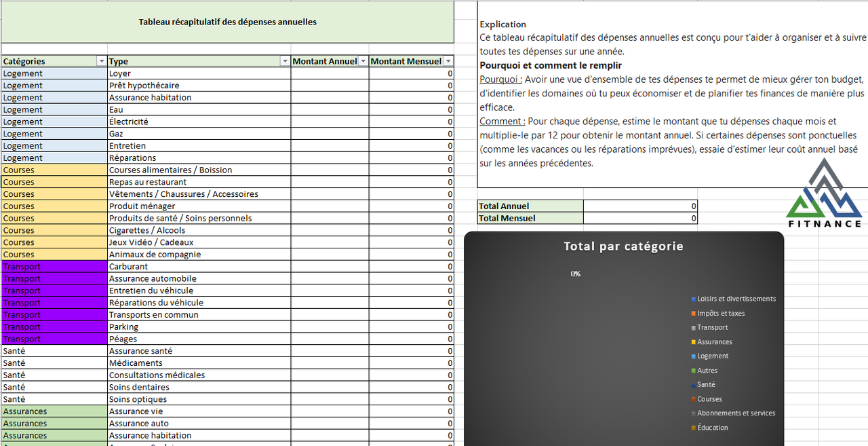Select the Fitnance logo image
This screenshot has width=868, height=446.
coord(825,193)
